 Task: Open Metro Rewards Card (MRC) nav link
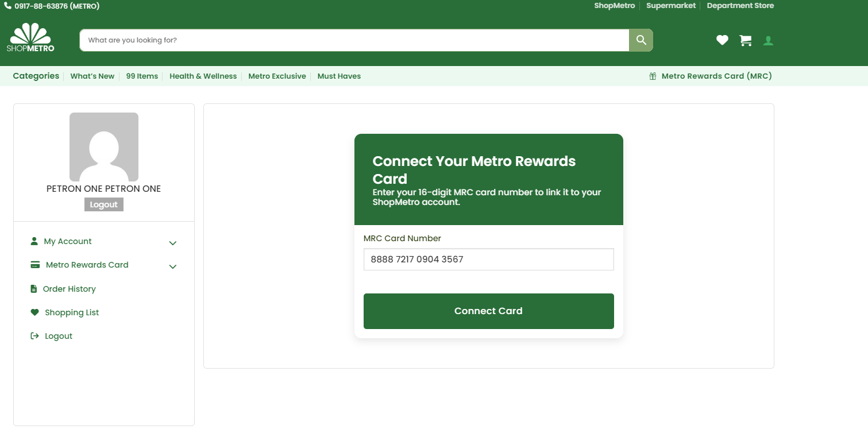(716, 76)
